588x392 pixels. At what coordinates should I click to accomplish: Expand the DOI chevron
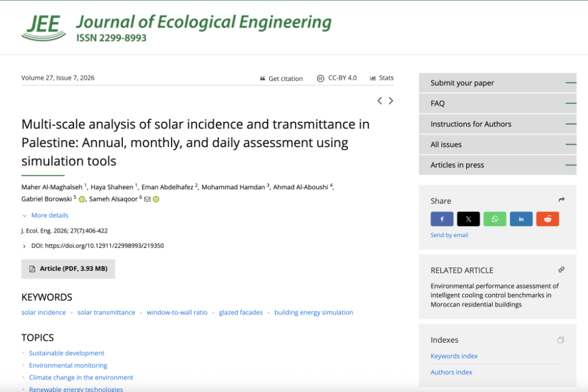24,246
